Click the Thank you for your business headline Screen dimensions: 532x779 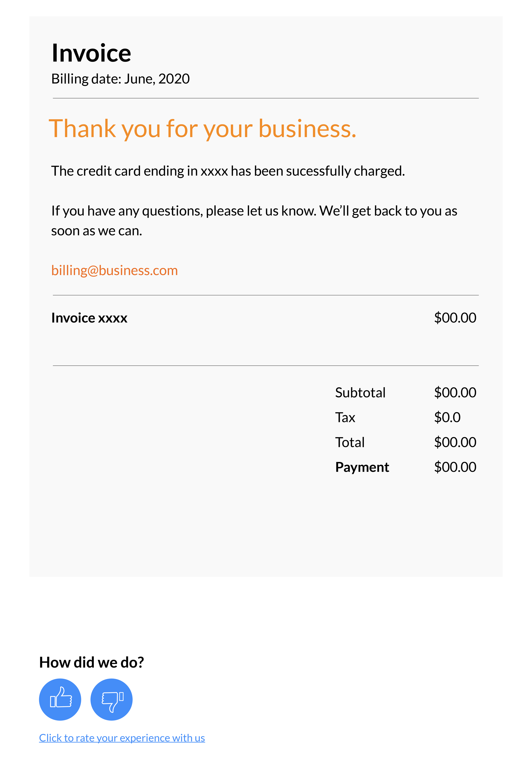(x=202, y=129)
